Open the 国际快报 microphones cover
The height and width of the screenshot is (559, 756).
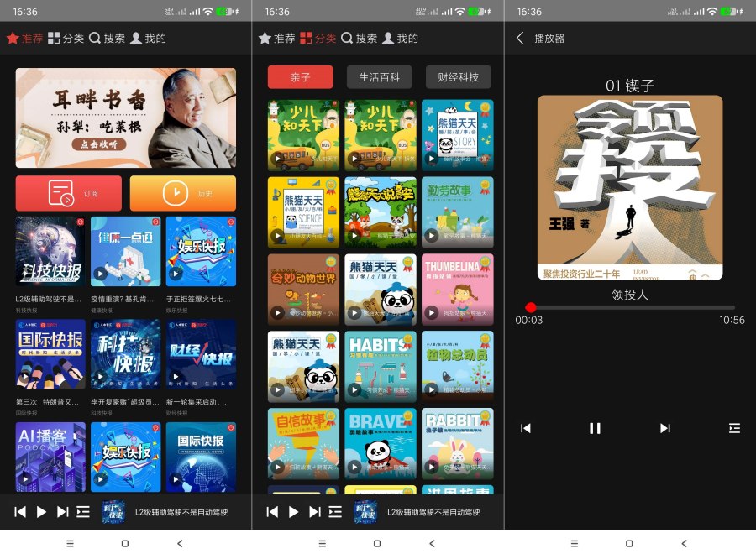(50, 354)
